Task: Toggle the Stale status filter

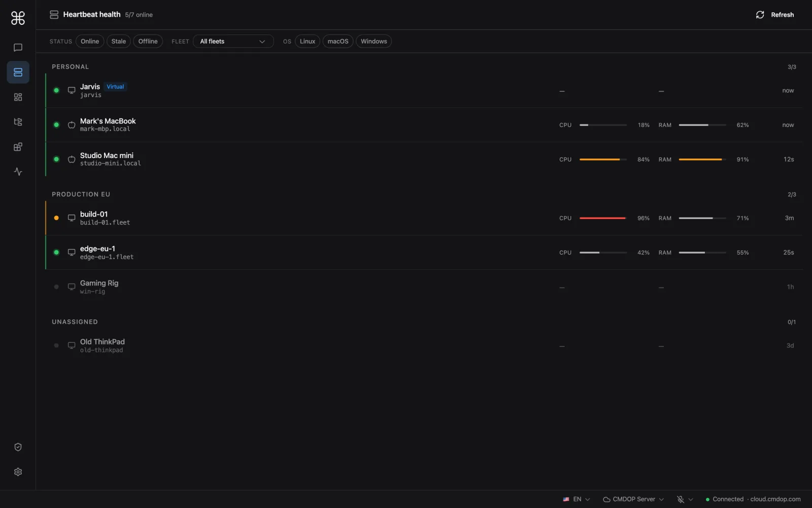Action: point(119,41)
